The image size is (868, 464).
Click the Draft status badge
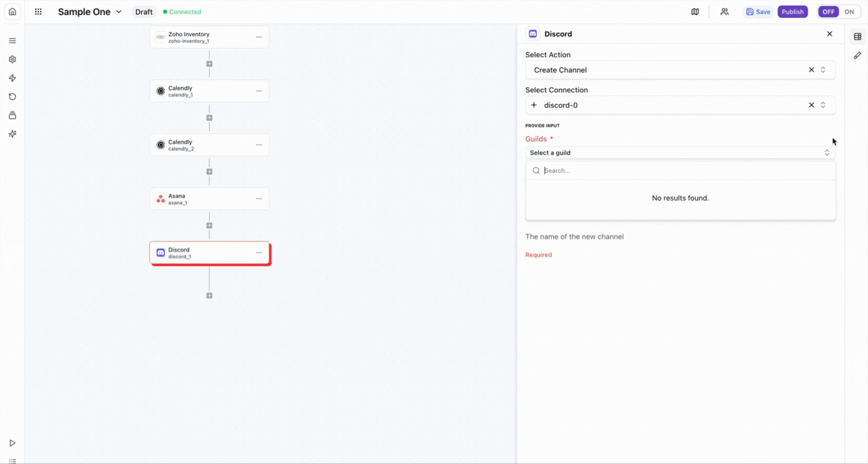pos(144,11)
